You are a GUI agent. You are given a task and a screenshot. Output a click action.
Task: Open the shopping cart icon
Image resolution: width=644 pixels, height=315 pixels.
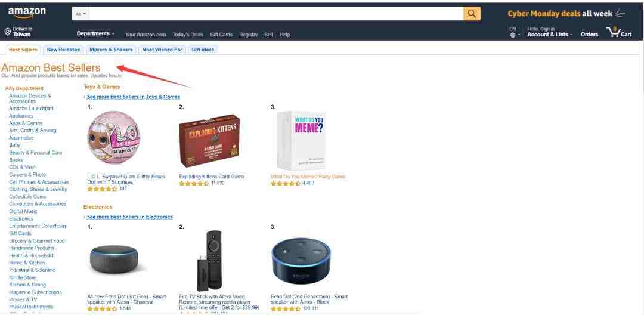coord(619,32)
